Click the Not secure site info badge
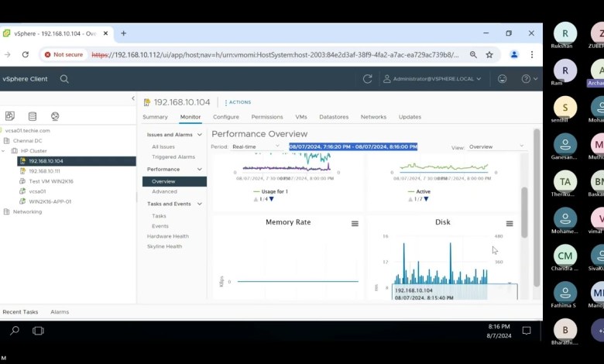Screen dimensions: 604x364 (64, 55)
